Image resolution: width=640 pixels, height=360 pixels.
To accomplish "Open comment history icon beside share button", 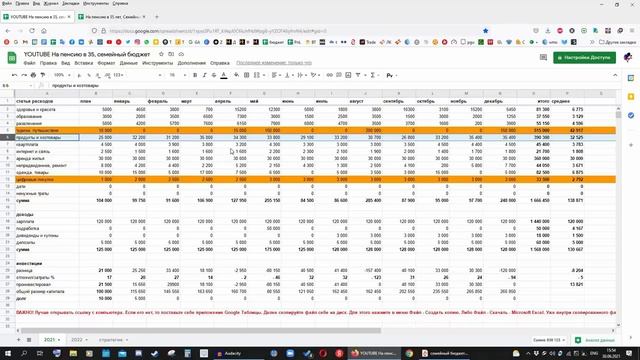I will (543, 58).
